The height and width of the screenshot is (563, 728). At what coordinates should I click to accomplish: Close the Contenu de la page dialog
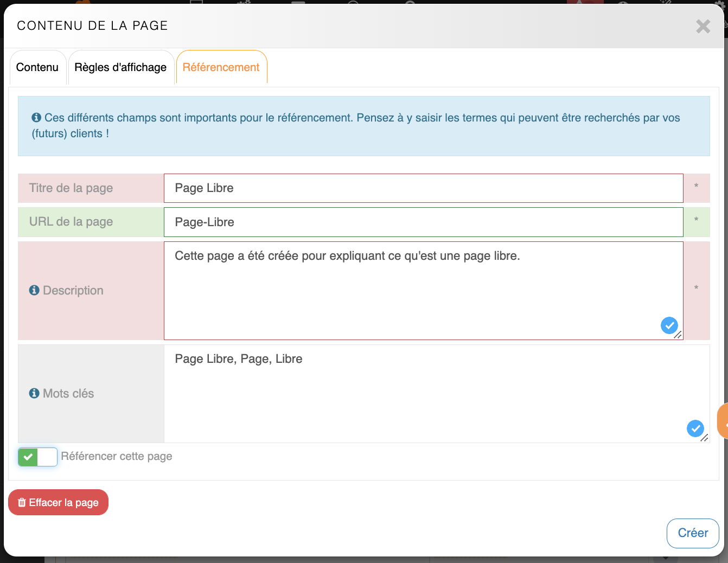click(703, 26)
